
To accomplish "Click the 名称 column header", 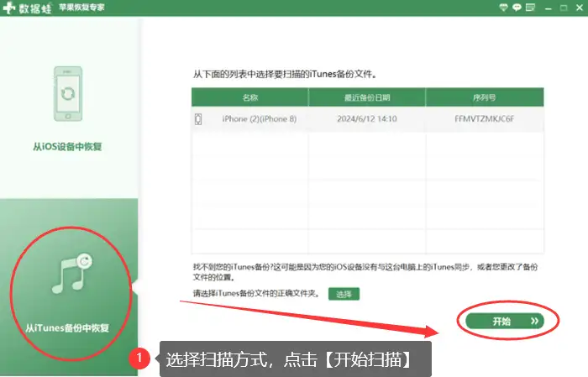I will point(250,97).
